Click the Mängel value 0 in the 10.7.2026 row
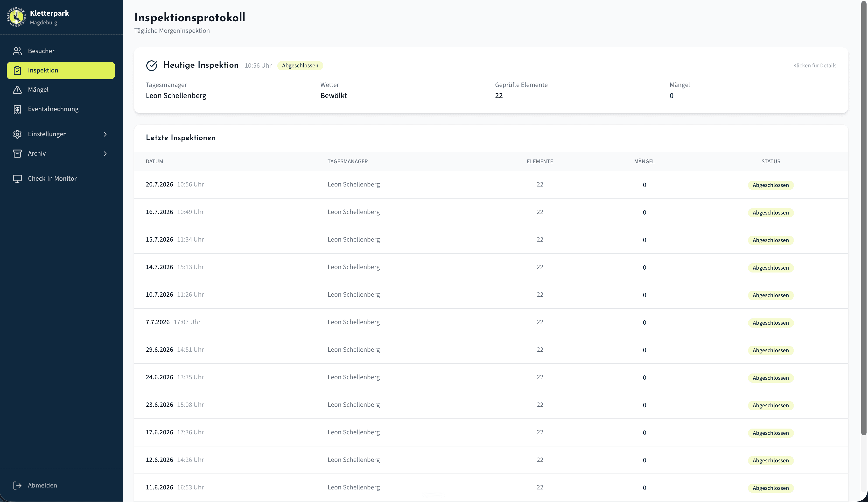Screen dimensions: 868x502 644,295
